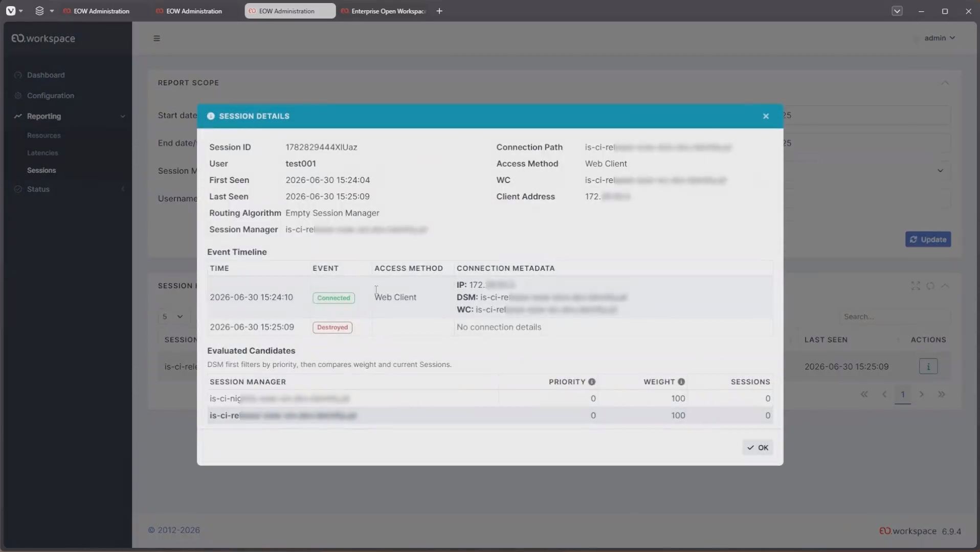The image size is (980, 552).
Task: Open Latencies report in sidebar
Action: click(x=42, y=153)
